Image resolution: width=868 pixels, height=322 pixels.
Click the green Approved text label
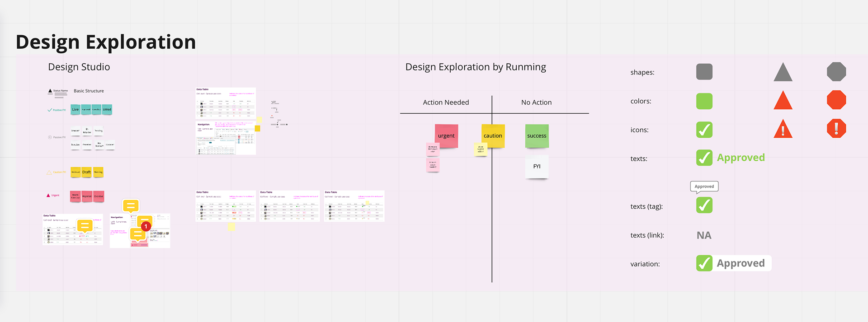tap(741, 158)
